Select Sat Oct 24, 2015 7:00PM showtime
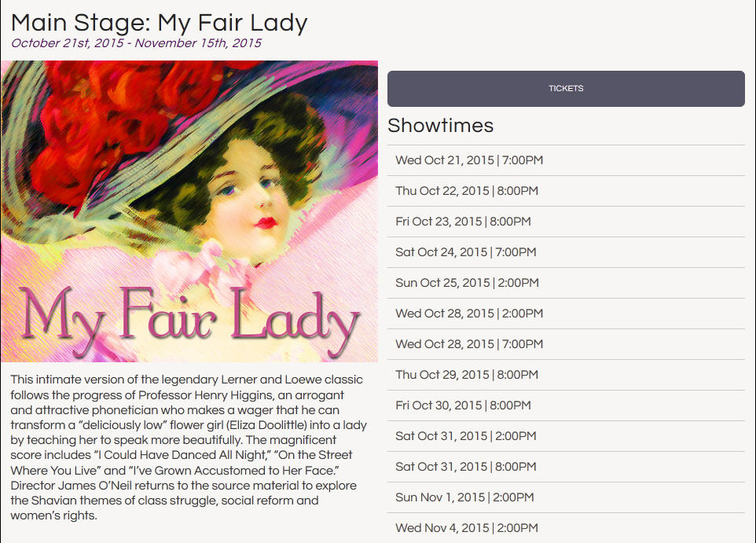This screenshot has height=543, width=756. (466, 252)
